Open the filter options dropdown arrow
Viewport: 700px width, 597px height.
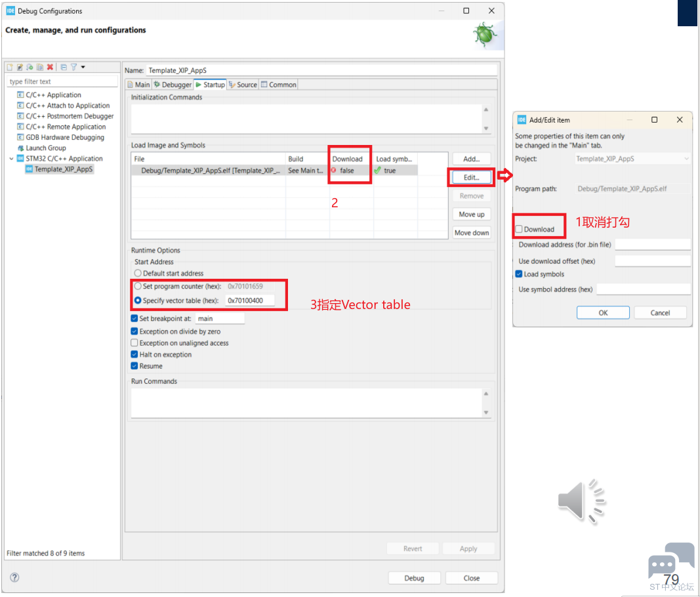pyautogui.click(x=83, y=67)
